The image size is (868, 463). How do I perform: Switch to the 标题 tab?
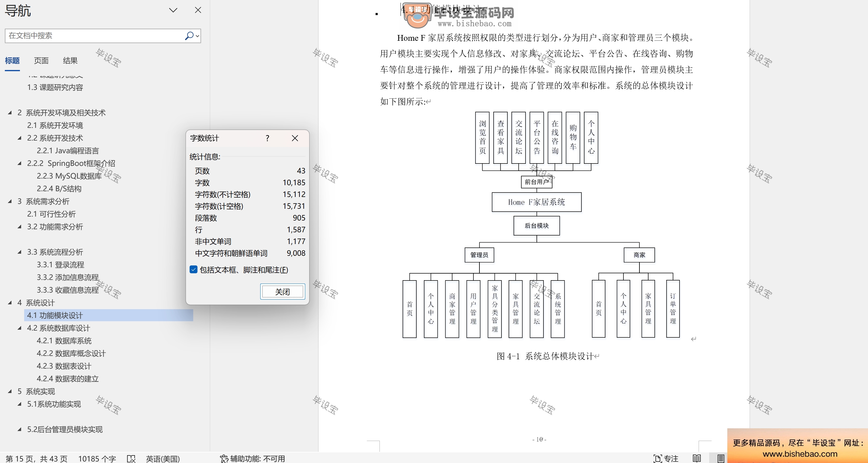12,61
